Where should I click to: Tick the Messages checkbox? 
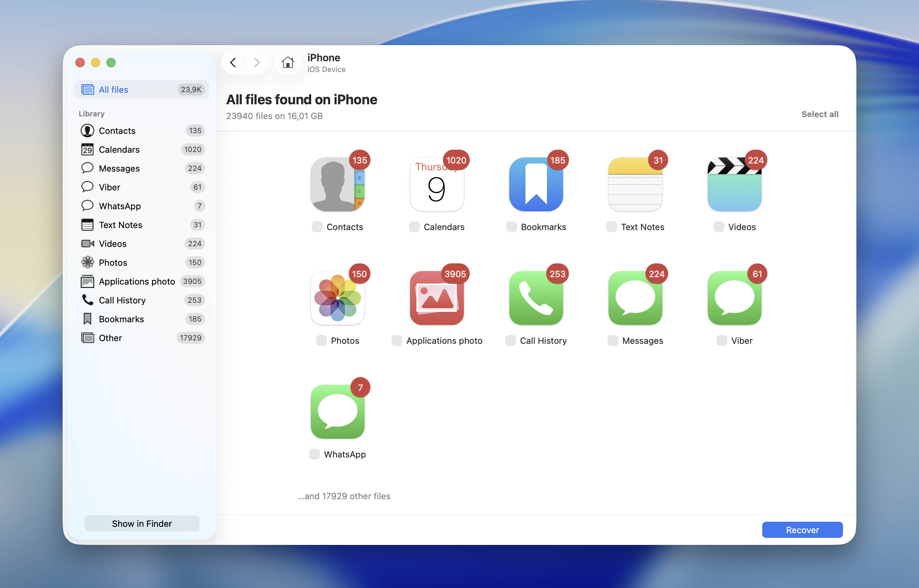pyautogui.click(x=613, y=340)
